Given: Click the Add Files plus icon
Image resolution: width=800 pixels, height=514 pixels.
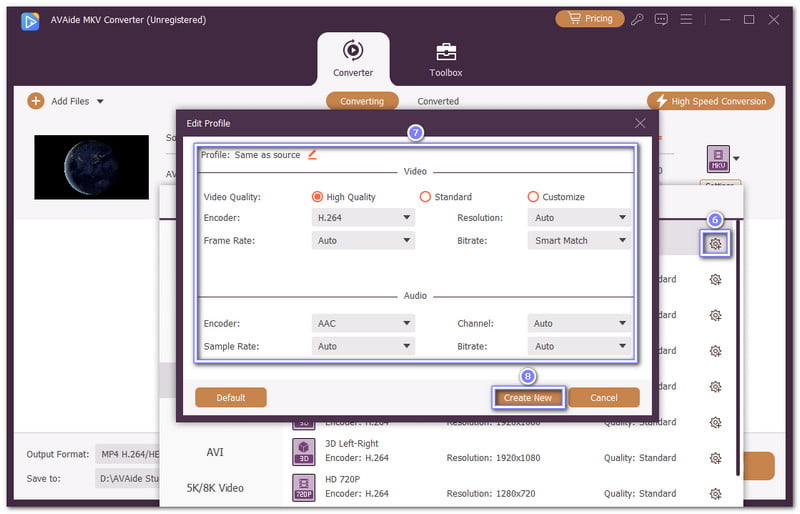Looking at the screenshot, I should [x=36, y=101].
